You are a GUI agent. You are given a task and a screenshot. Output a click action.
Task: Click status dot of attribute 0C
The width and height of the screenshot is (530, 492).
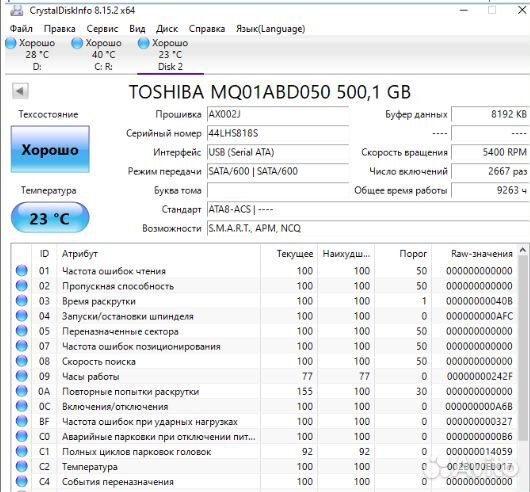pyautogui.click(x=22, y=406)
